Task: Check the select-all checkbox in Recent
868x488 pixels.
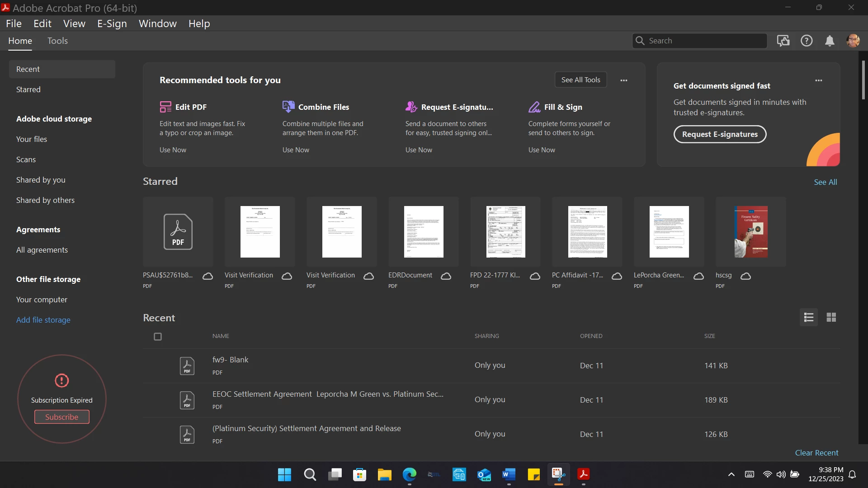Action: click(158, 337)
